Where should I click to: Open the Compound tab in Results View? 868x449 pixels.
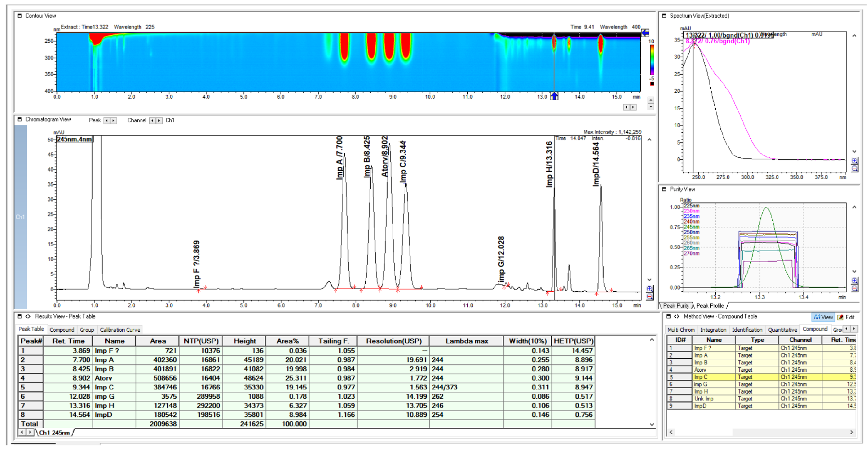(62, 330)
